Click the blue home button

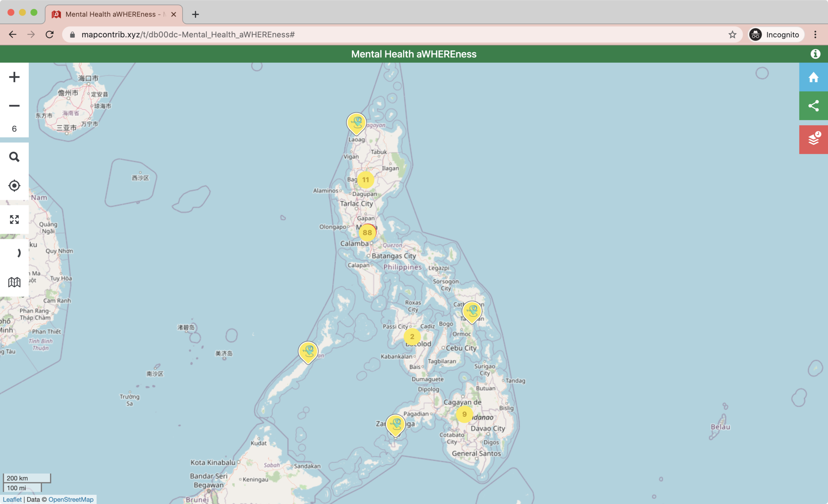tap(813, 77)
